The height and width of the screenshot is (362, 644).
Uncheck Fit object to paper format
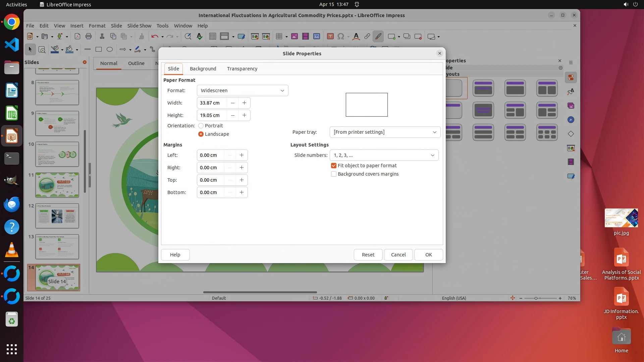pos(334,166)
